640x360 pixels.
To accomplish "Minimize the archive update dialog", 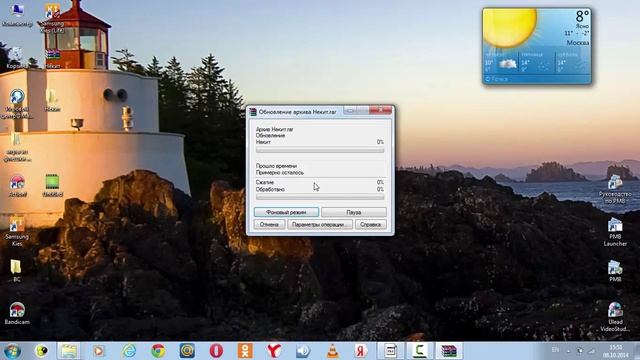I will click(350, 110).
